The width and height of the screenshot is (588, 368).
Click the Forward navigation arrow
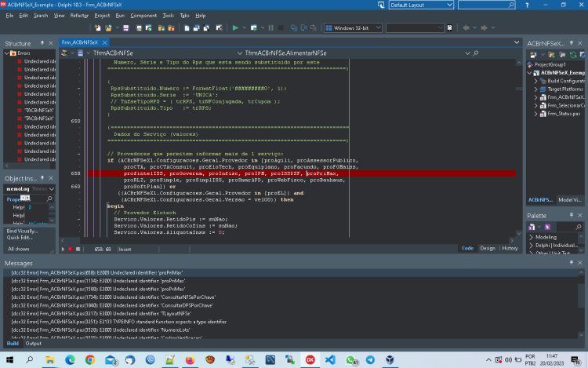[485, 27]
